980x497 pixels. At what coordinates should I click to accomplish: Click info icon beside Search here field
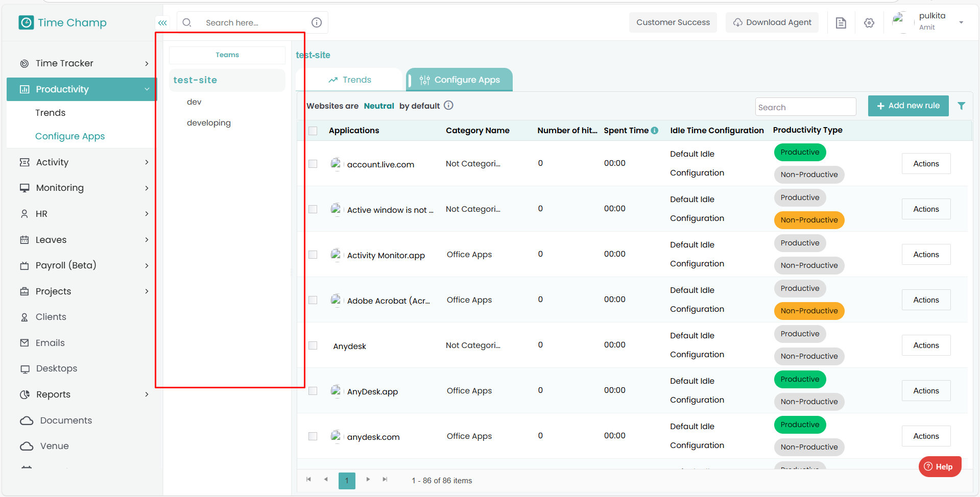click(317, 22)
